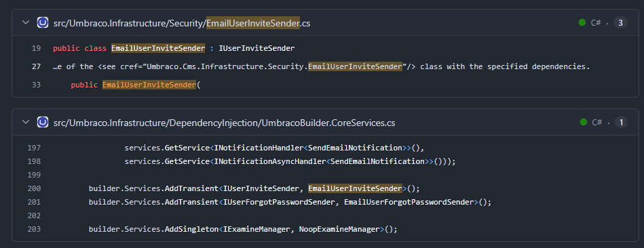Viewport: 644px width, 248px height.
Task: Click Umbraco logo beside UmbracoBuilder.CoreServices.cs
Action: tap(43, 122)
